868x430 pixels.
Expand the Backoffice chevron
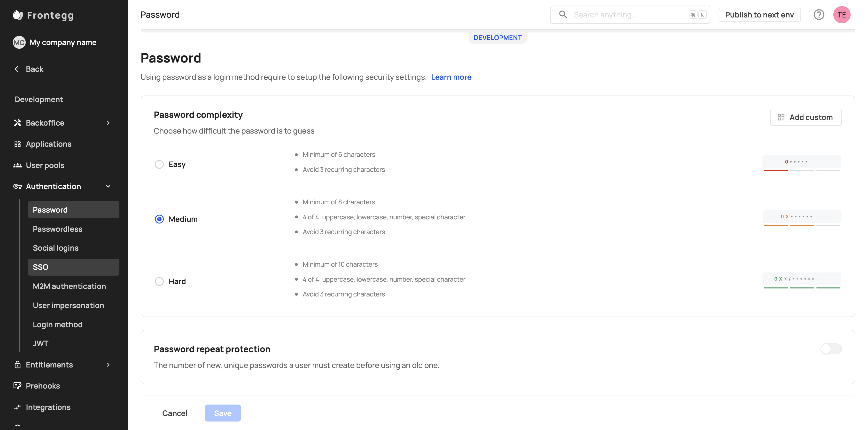tap(108, 123)
